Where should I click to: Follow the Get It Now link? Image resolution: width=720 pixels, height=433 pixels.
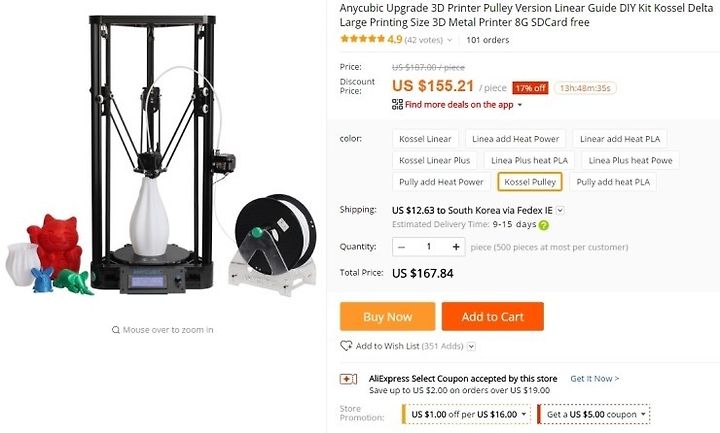(x=595, y=379)
